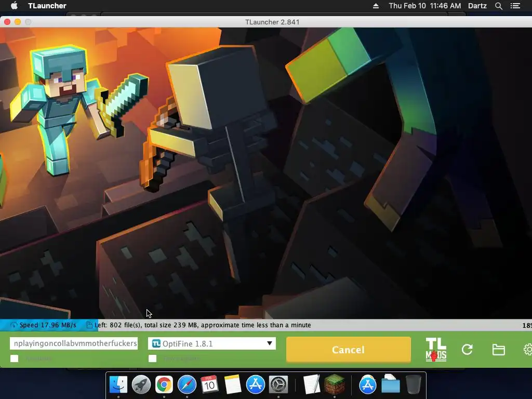Open Notification Center list icon

point(515,6)
